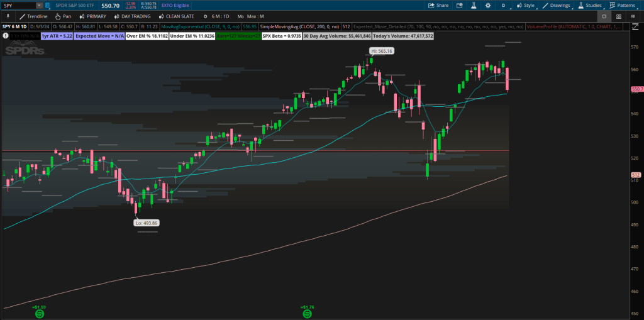This screenshot has width=644, height=320.
Task: Select the Pan hand tool
Action: pyautogui.click(x=63, y=16)
